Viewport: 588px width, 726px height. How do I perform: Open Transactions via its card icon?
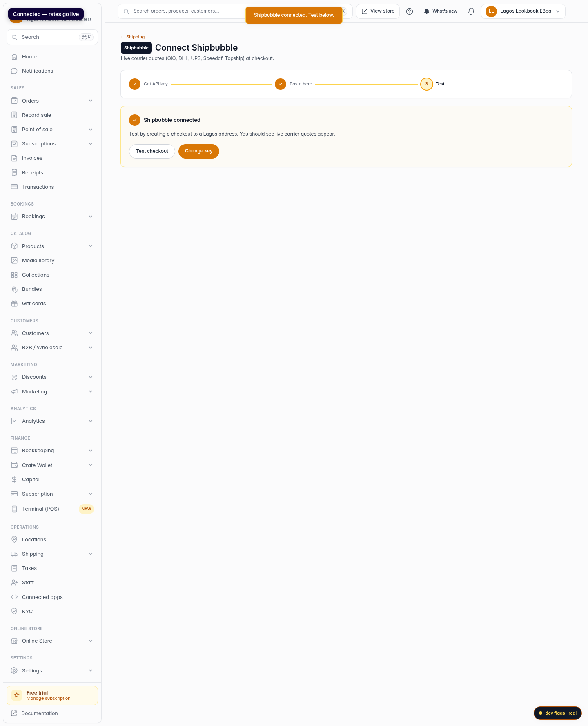point(14,187)
